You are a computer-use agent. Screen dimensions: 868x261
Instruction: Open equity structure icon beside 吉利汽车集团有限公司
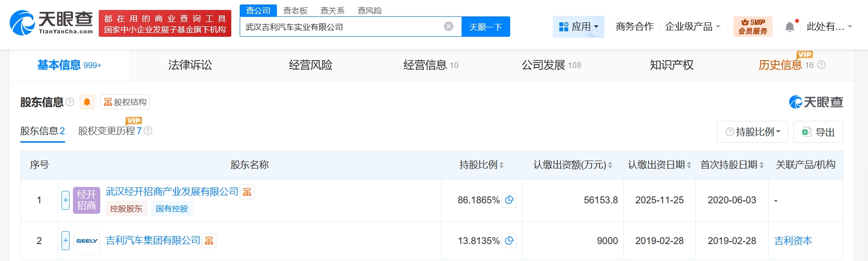209,241
